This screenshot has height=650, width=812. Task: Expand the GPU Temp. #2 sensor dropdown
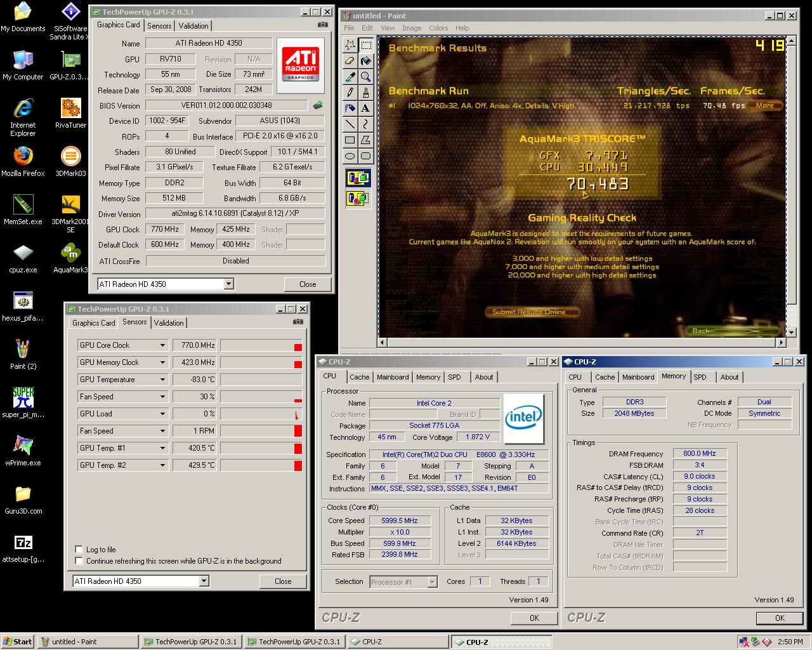tap(162, 465)
